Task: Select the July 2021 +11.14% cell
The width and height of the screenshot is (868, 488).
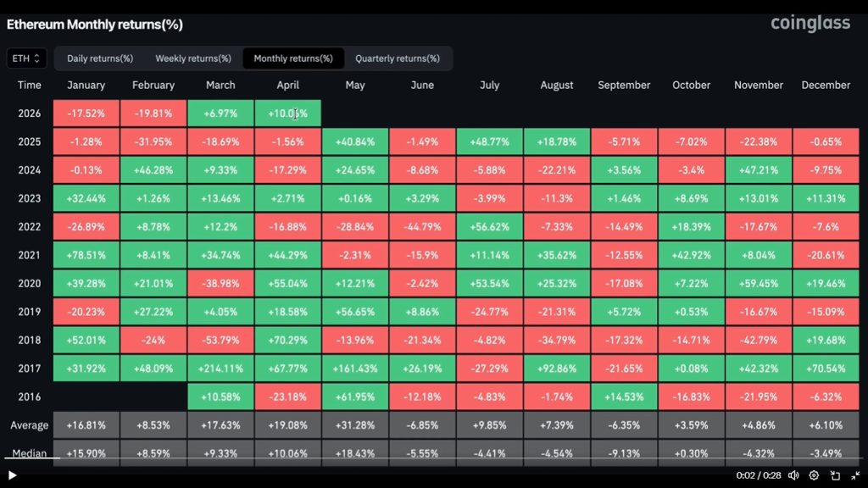Action: (x=489, y=254)
